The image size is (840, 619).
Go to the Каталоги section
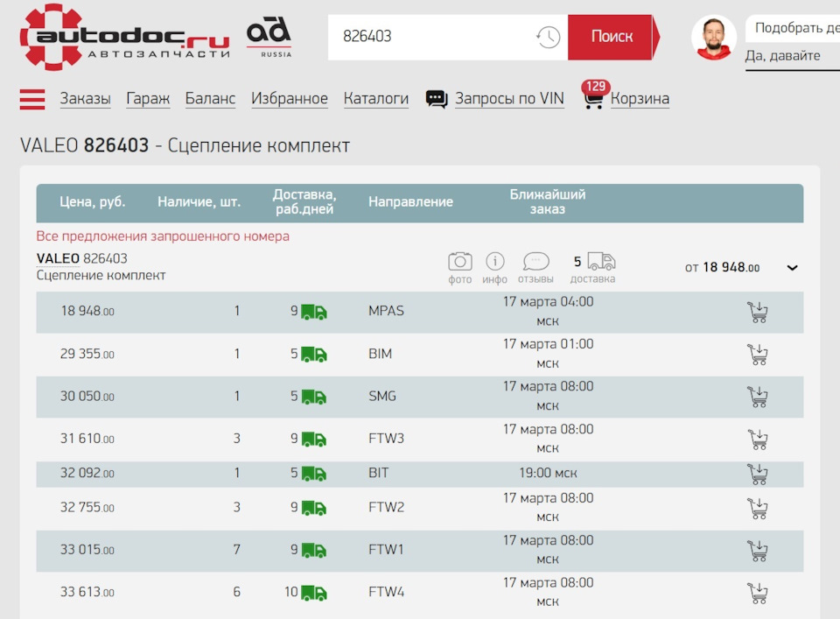375,99
